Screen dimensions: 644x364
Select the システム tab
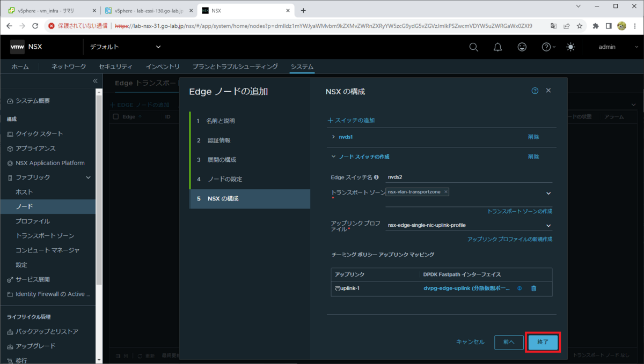pos(302,67)
